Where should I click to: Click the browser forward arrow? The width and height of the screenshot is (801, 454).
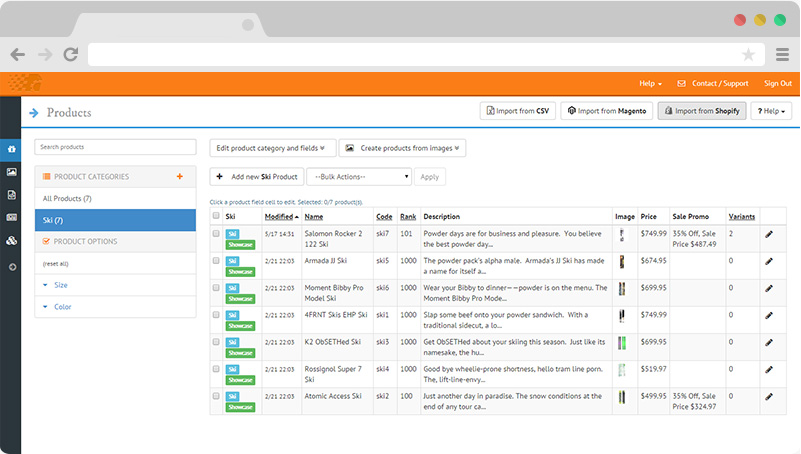pyautogui.click(x=45, y=54)
